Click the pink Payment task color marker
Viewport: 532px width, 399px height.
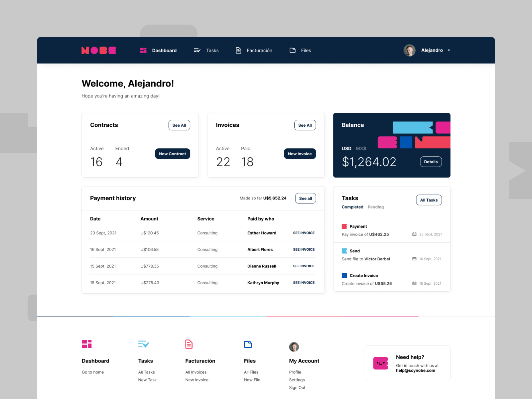(x=344, y=226)
